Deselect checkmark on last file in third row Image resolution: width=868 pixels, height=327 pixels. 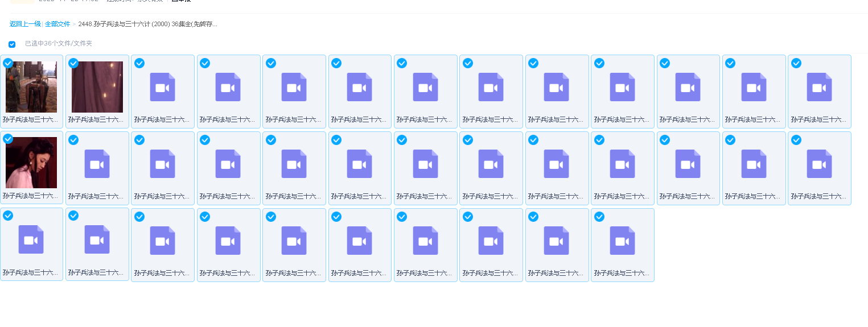pyautogui.click(x=599, y=217)
